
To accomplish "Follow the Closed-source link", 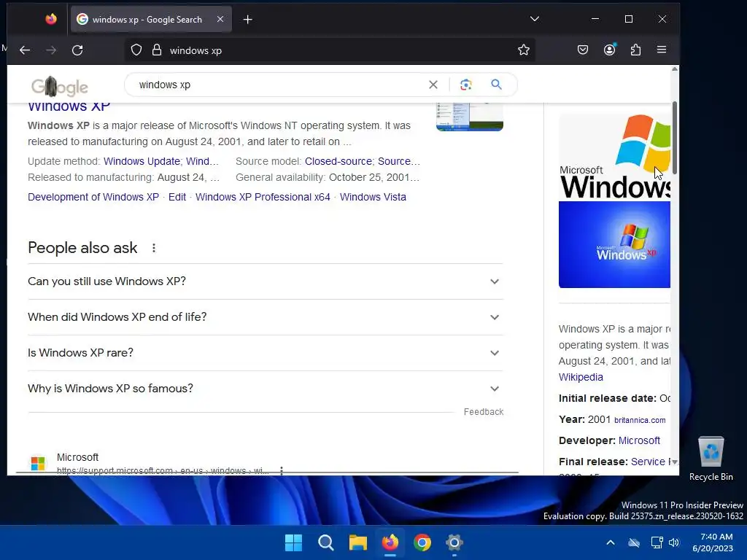I will point(338,161).
